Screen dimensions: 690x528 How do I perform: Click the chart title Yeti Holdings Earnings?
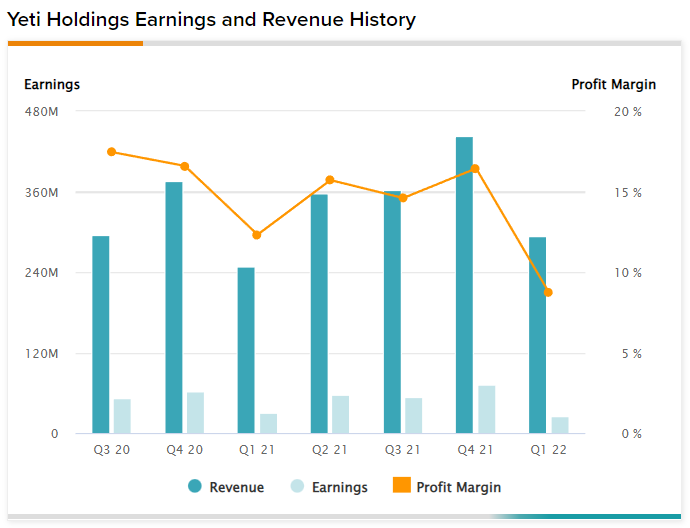click(x=212, y=19)
